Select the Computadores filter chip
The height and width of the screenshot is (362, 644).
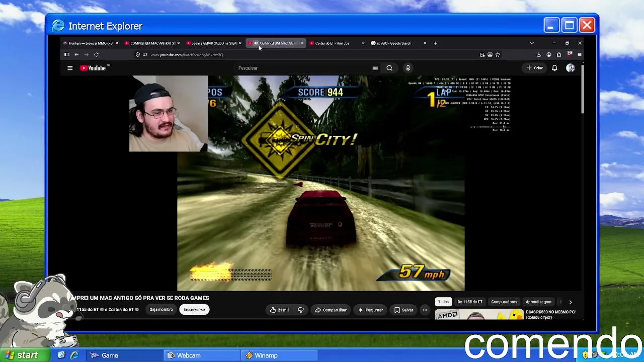[x=504, y=302]
